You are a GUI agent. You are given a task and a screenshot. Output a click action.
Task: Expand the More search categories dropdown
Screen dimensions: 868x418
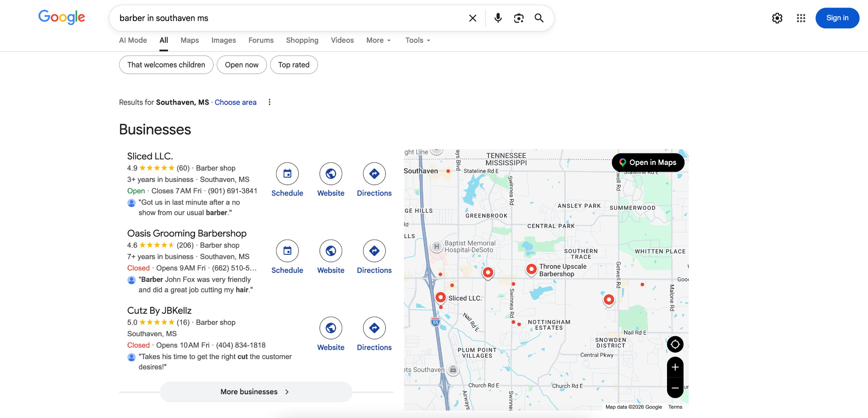click(378, 40)
